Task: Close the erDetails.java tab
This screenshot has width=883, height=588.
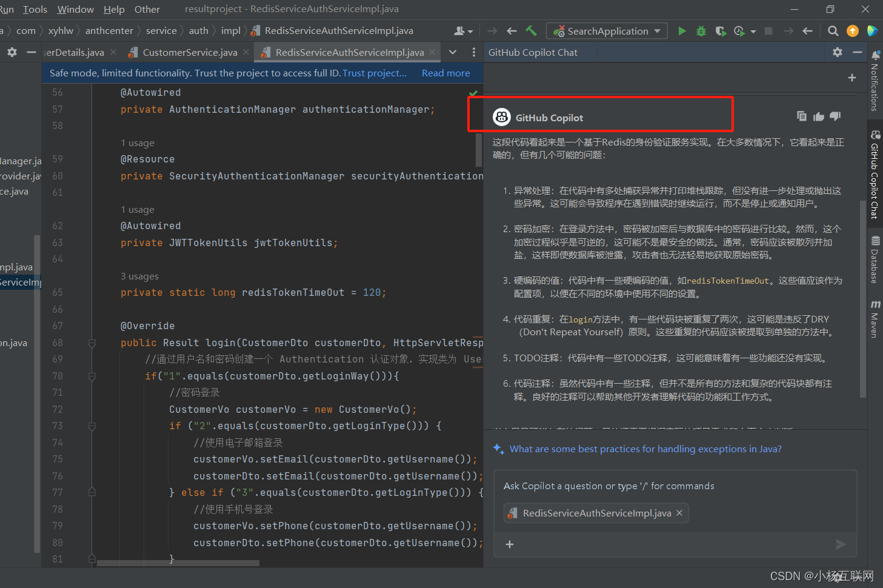Action: click(x=113, y=53)
